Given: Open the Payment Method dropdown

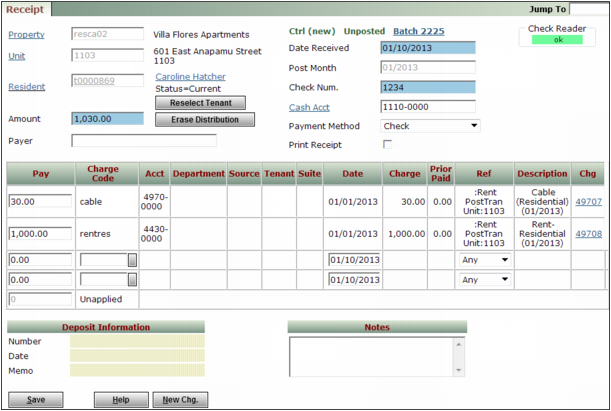Looking at the screenshot, I should click(430, 126).
